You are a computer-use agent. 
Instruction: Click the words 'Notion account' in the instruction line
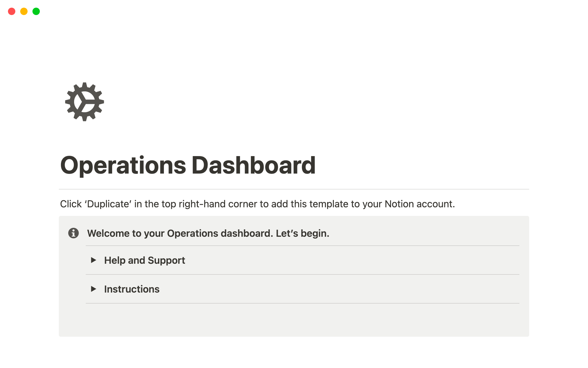419,204
